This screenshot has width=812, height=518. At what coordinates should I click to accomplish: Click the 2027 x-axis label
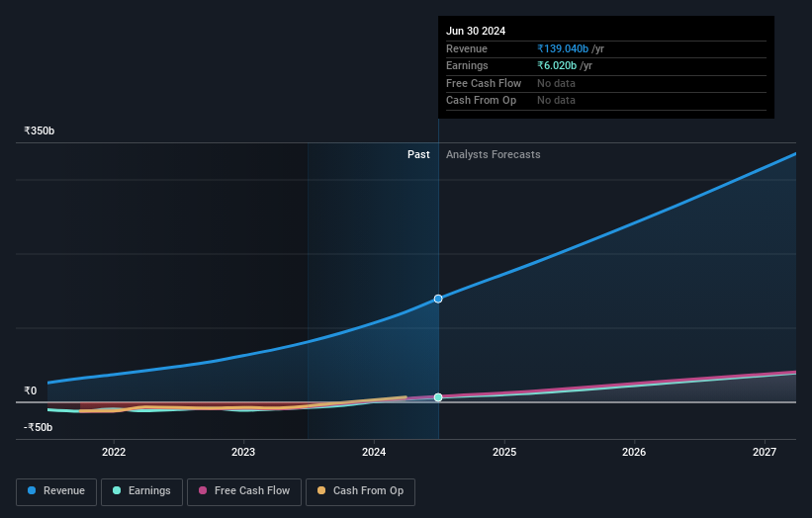(x=765, y=453)
